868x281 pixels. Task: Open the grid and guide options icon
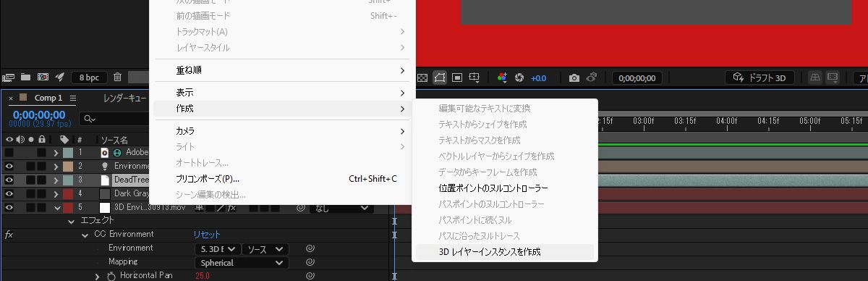[x=475, y=77]
